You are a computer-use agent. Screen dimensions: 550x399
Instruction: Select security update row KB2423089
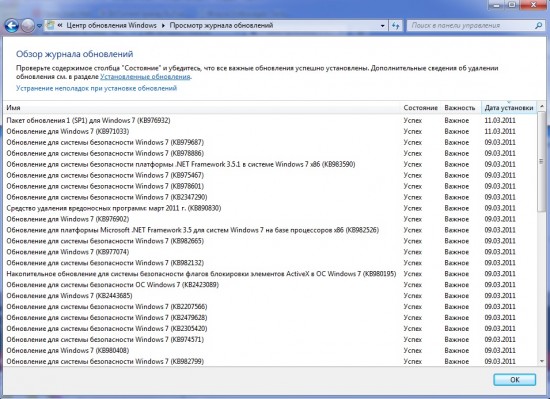click(x=270, y=285)
